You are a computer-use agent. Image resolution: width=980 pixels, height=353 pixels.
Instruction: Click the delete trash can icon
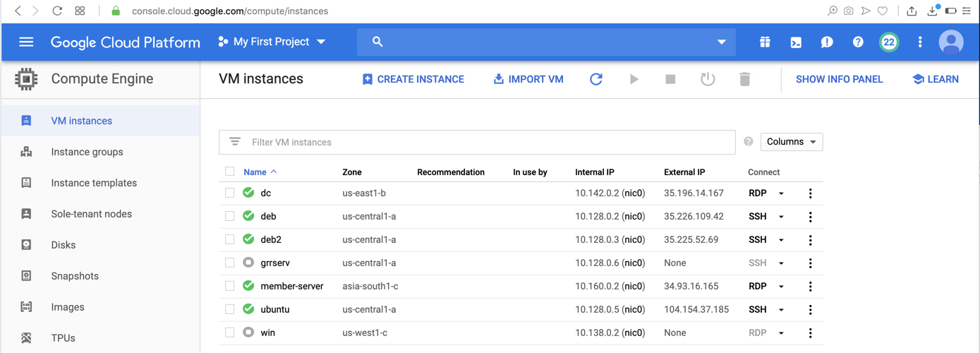(744, 79)
